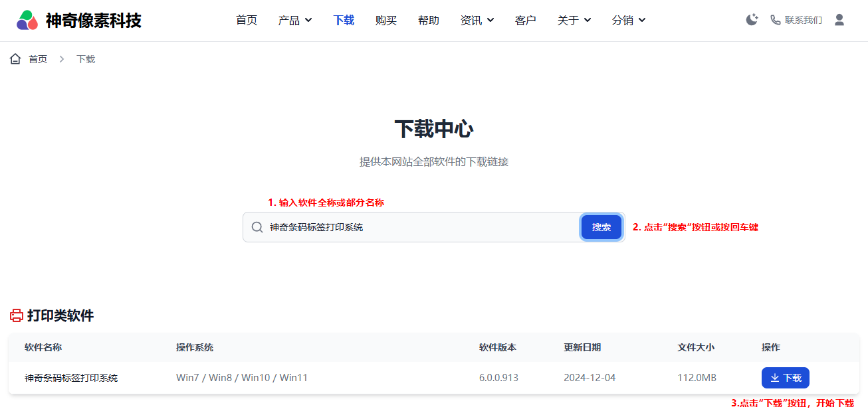Toggle dark mode moon icon

(x=752, y=20)
